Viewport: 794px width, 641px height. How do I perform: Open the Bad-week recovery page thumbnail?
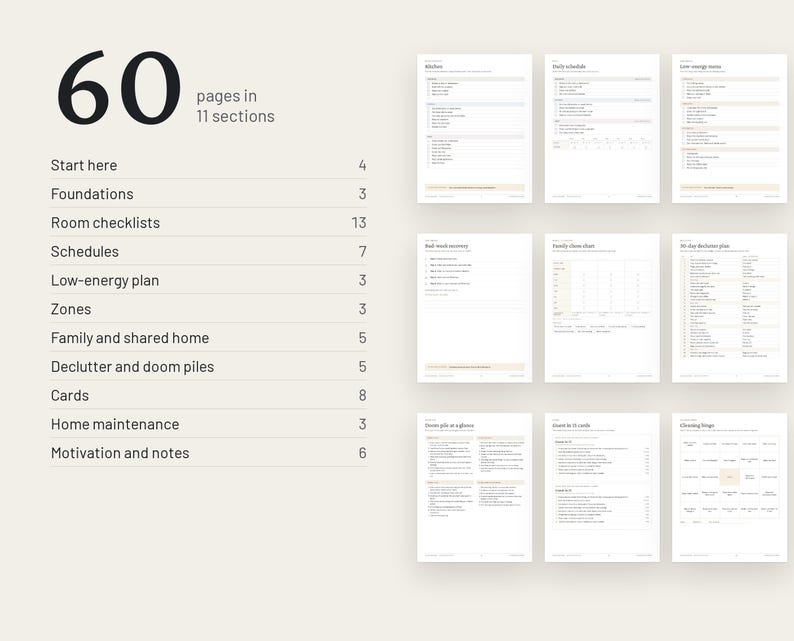[474, 308]
